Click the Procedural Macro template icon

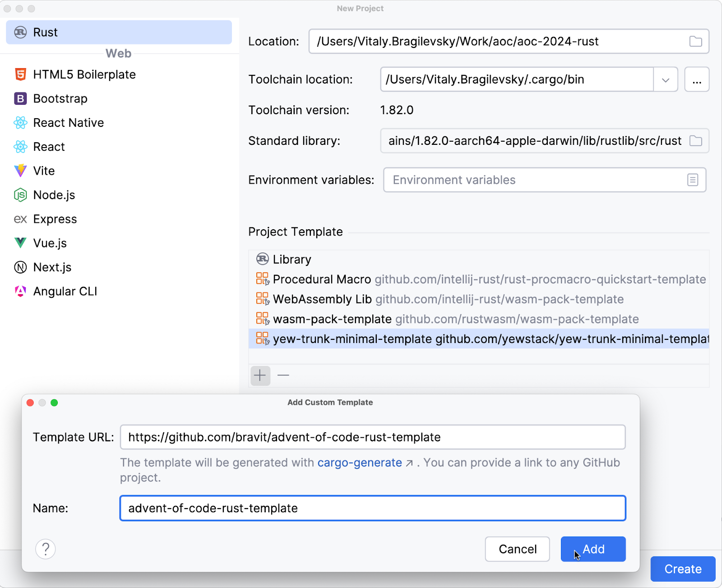(x=263, y=279)
